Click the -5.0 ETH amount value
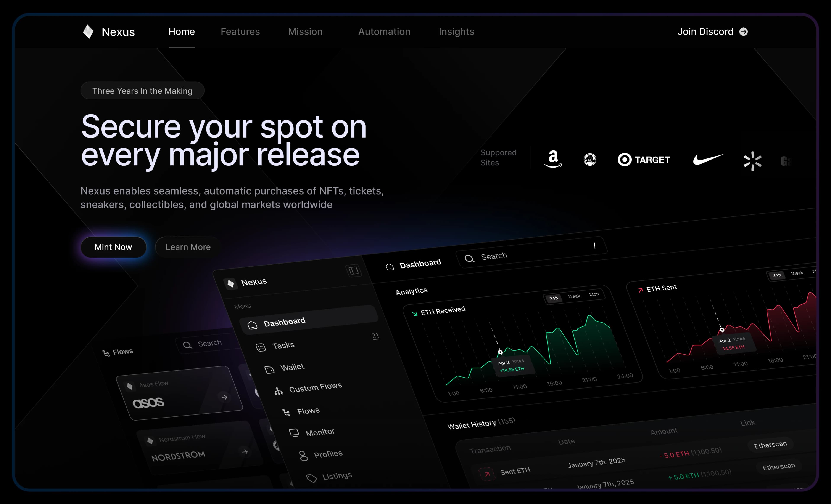Screen dimensions: 831x504 click(675, 454)
